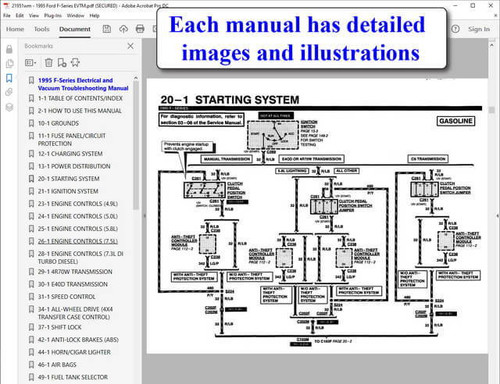Open bookmark 23-1 Engine Controls (4.9L)
This screenshot has height=384, width=500.
tap(78, 204)
